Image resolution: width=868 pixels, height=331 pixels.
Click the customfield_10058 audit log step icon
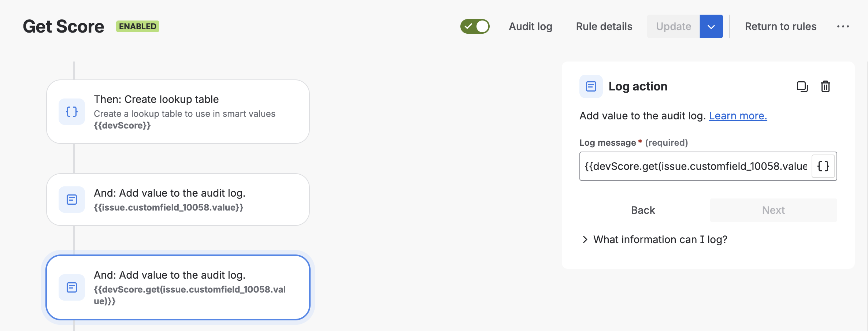click(x=72, y=200)
